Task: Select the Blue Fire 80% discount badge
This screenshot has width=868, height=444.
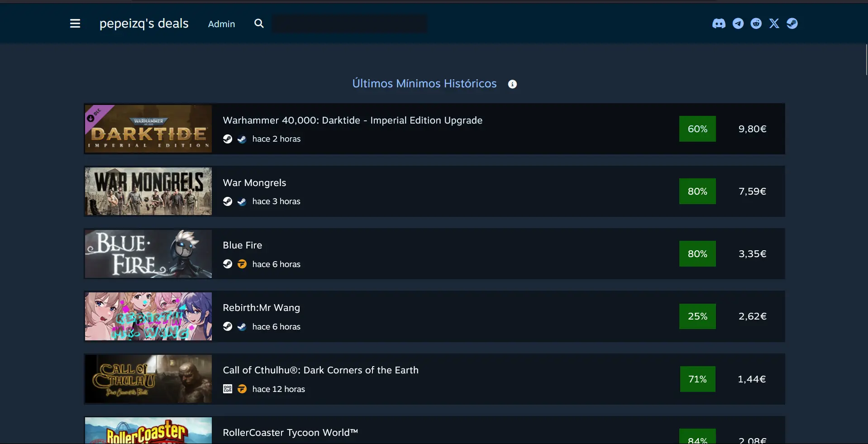Action: pyautogui.click(x=697, y=254)
